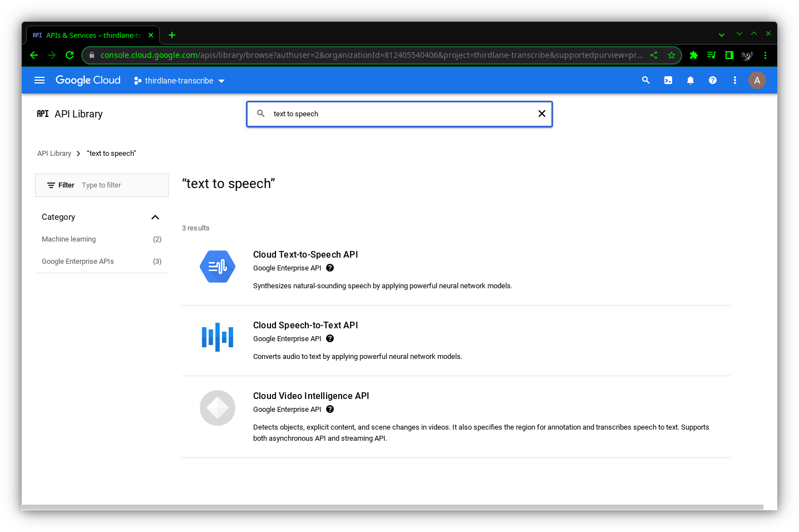Open the notifications bell
799x532 pixels.
pos(691,80)
